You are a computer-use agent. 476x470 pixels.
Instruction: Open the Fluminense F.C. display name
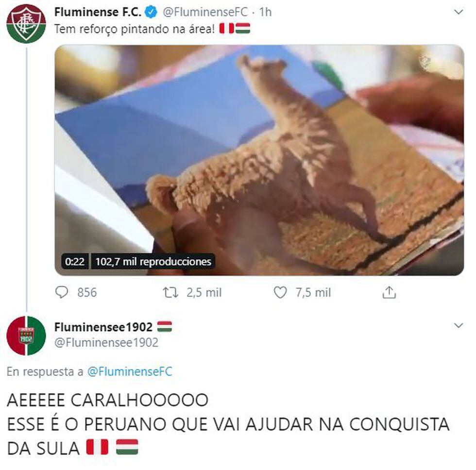98,13
